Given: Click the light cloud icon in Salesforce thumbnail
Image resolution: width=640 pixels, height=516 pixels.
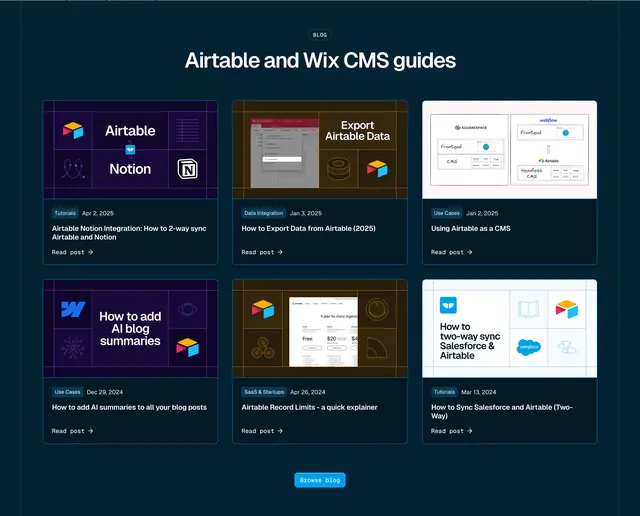Looking at the screenshot, I should (x=567, y=347).
